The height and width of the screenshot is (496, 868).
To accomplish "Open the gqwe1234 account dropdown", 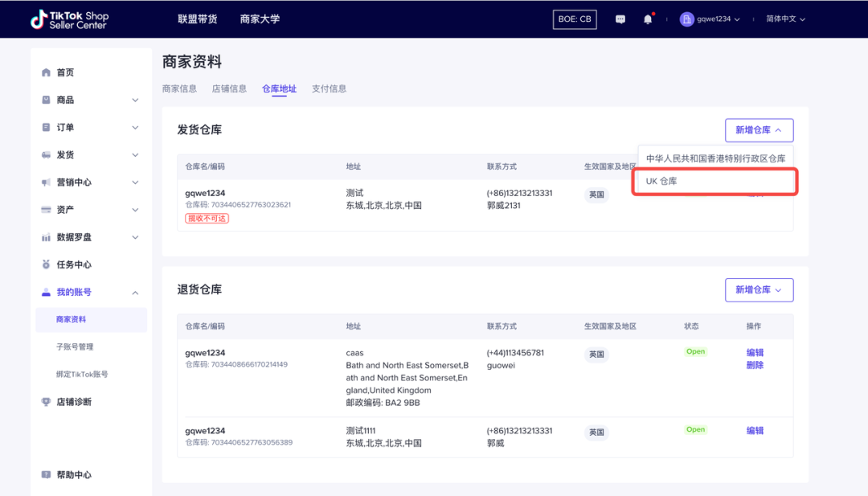I will (x=709, y=18).
